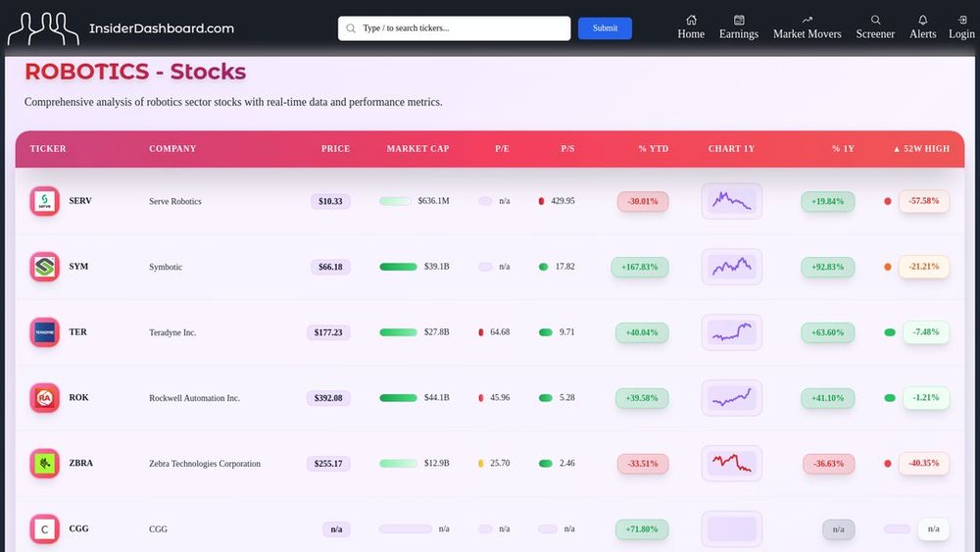Open the TER 1Y chart thumbnail
This screenshot has width=980, height=552.
(x=731, y=332)
